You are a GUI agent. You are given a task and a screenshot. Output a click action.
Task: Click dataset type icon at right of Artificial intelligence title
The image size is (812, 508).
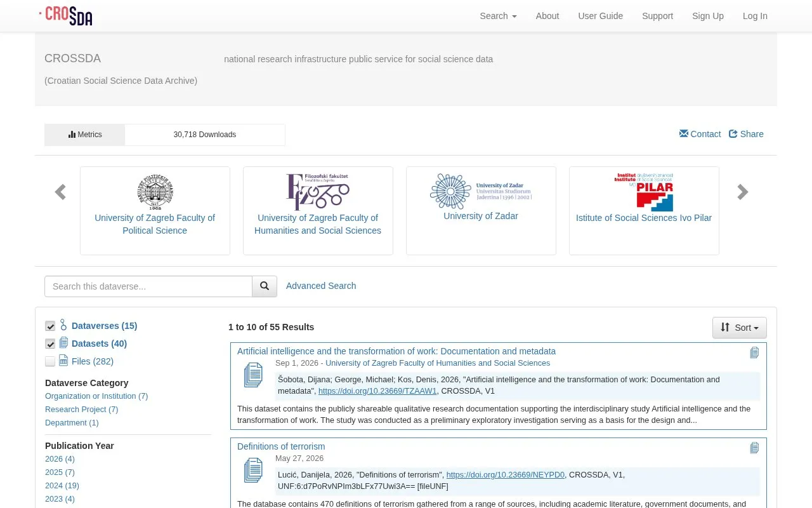click(x=754, y=353)
